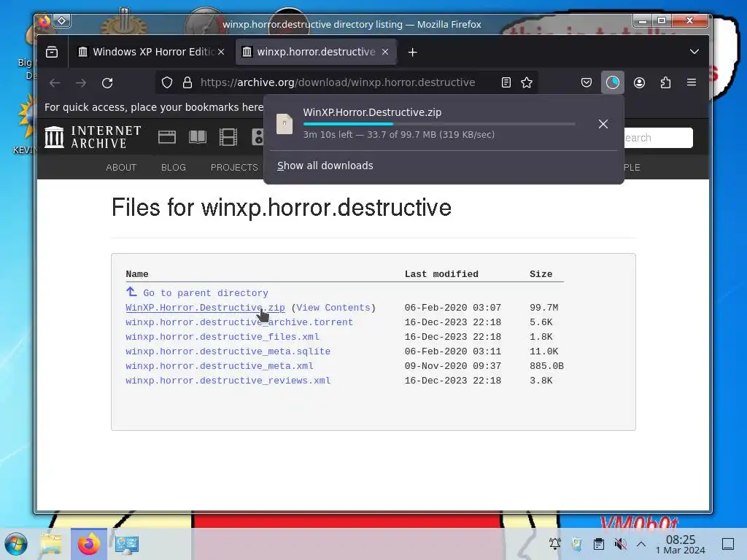Click the 06-Feb-2020 03:07 date
This screenshot has height=560, width=747.
click(x=452, y=308)
